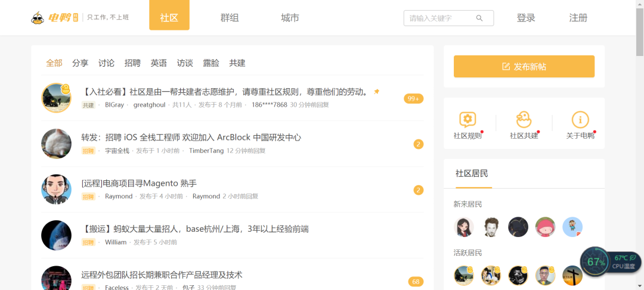
Task: Select the 全部 category filter
Action: (x=54, y=63)
